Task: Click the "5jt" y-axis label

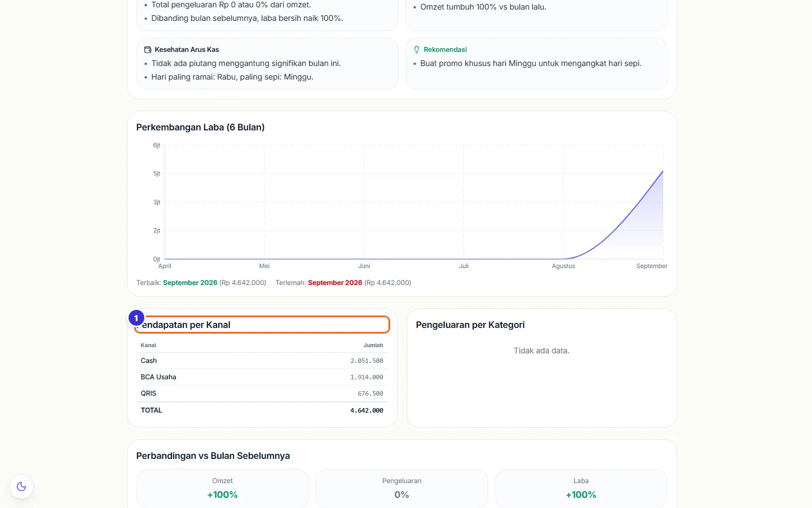Action: [157, 174]
